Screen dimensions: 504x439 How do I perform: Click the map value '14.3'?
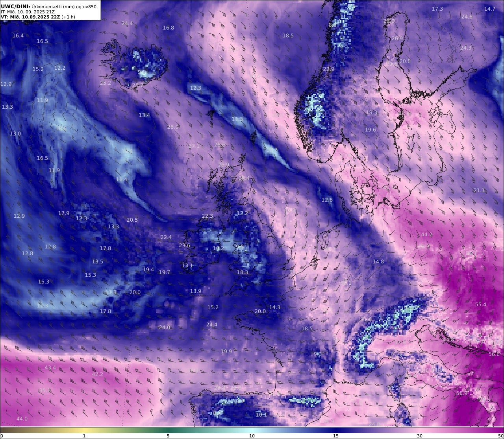[x=275, y=307]
